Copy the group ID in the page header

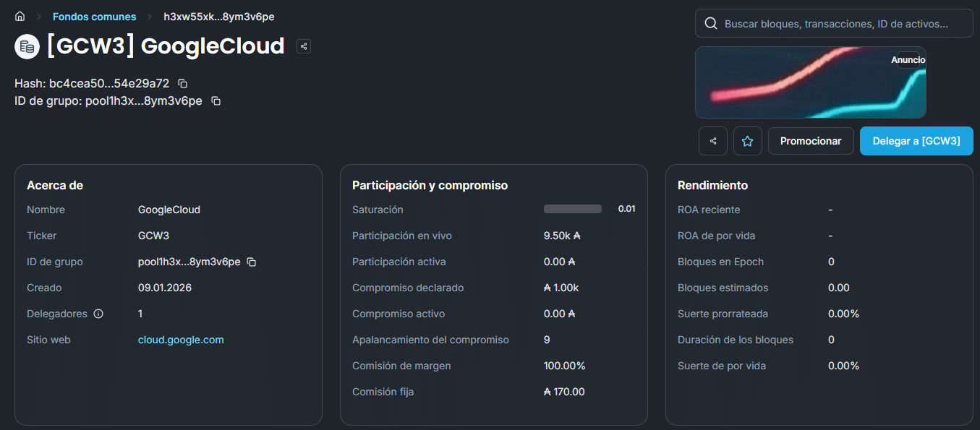(x=215, y=100)
